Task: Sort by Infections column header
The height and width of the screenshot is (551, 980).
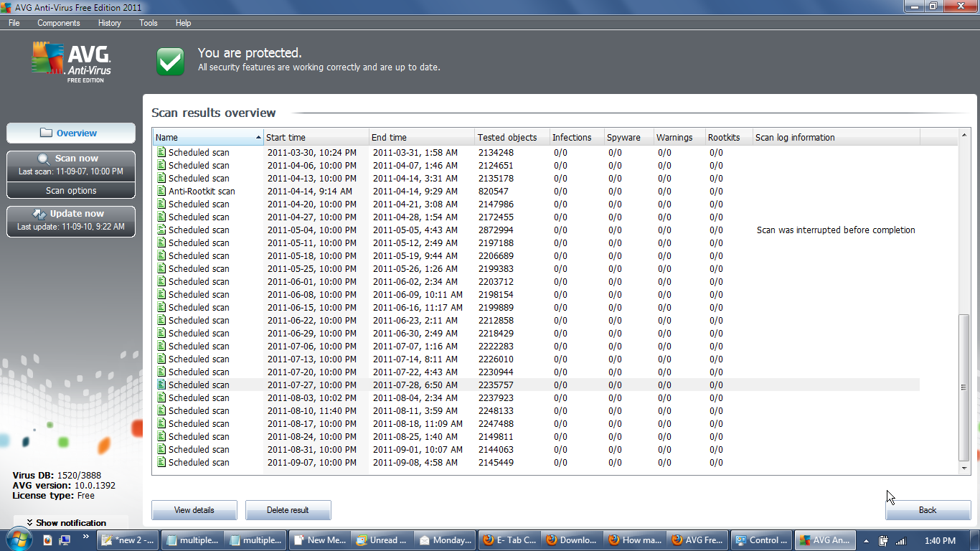Action: click(576, 137)
